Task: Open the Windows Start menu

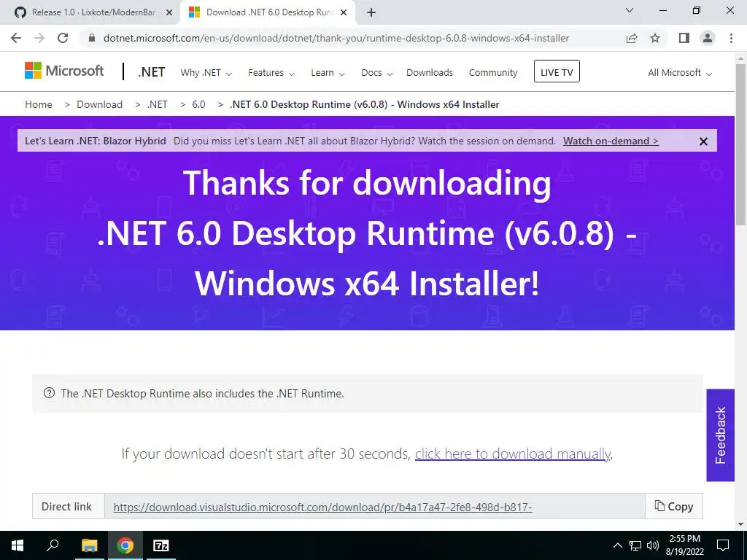Action: point(18,545)
